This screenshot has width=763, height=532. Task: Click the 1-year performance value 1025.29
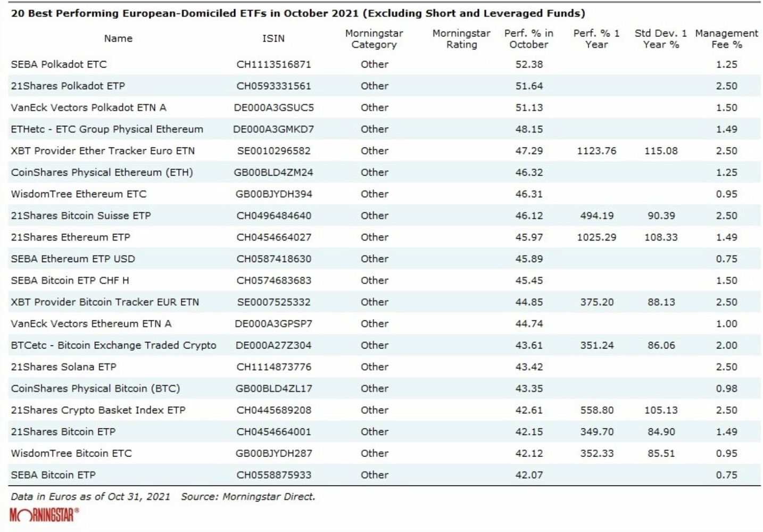[x=596, y=237]
